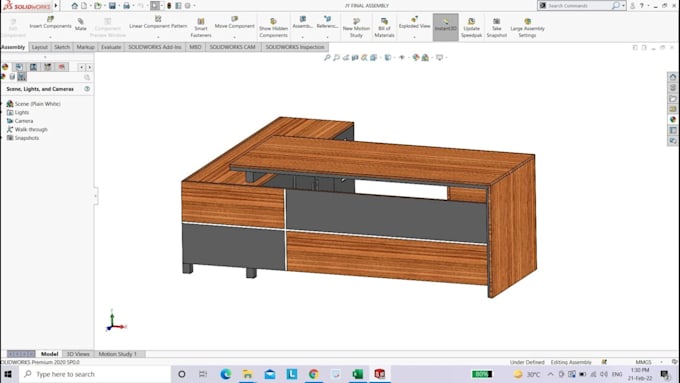680x383 pixels.
Task: Click the Windows Start button
Action: click(8, 374)
